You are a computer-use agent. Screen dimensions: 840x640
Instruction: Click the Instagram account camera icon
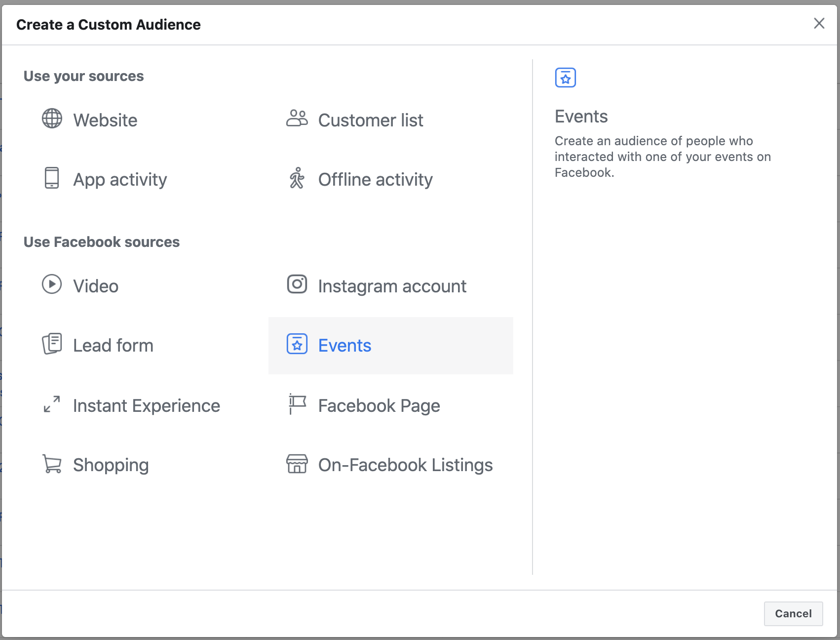tap(297, 284)
